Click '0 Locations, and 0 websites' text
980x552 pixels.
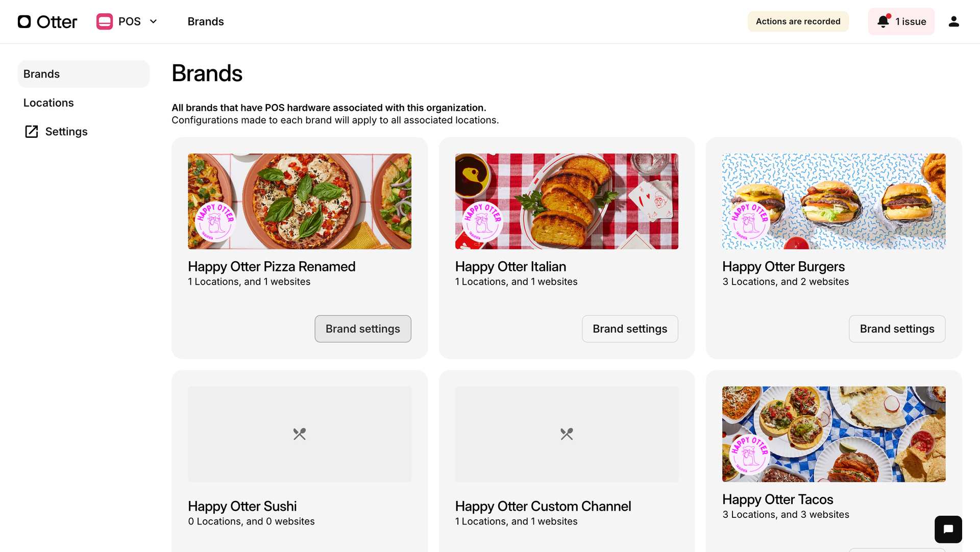251,521
